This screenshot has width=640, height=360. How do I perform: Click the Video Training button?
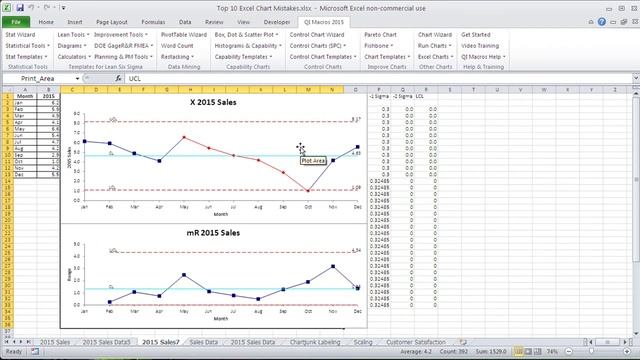tap(480, 46)
